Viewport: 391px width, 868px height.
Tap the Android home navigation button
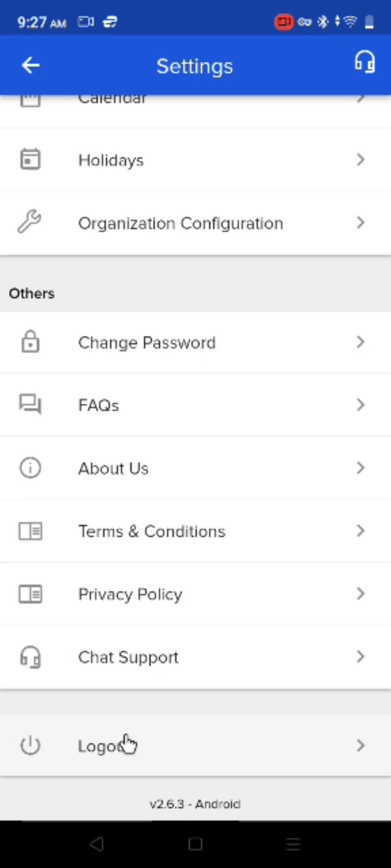coord(195,844)
